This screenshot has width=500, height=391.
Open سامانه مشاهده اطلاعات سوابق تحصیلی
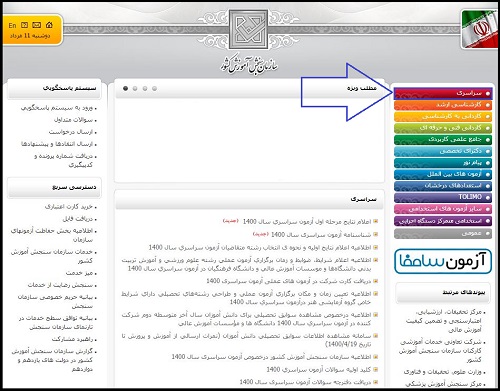[246, 340]
